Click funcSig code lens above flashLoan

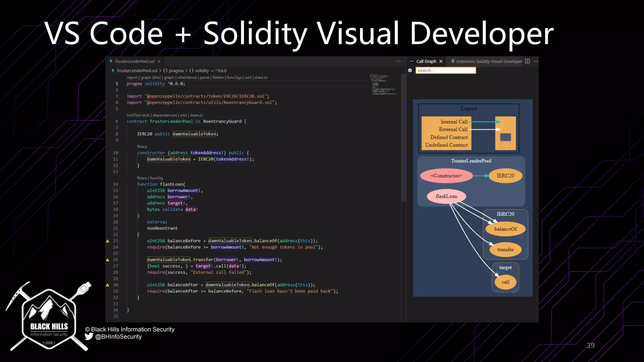(x=156, y=178)
